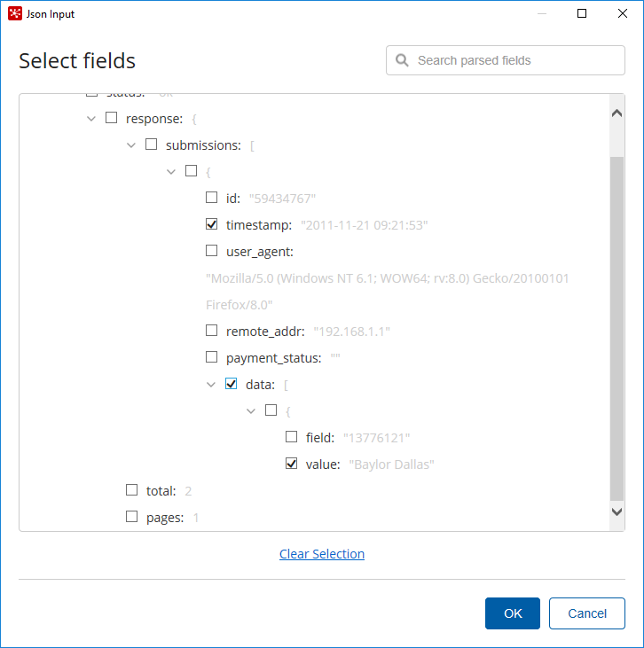
Task: Click the user_agent Mozilla/5.0 value text
Action: point(388,292)
